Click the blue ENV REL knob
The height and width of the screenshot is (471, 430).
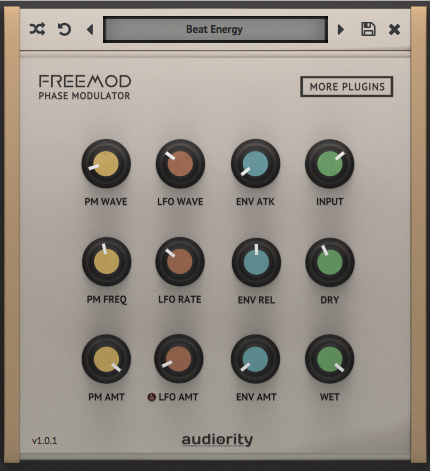tap(256, 262)
